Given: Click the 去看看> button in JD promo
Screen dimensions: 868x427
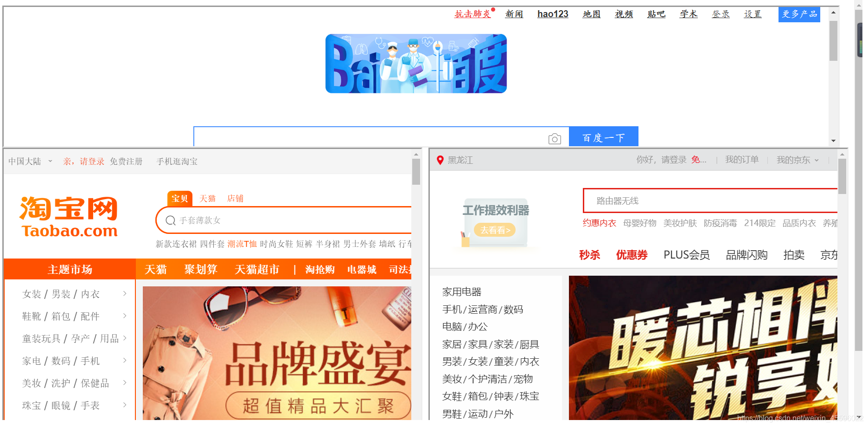Looking at the screenshot, I should tap(495, 230).
